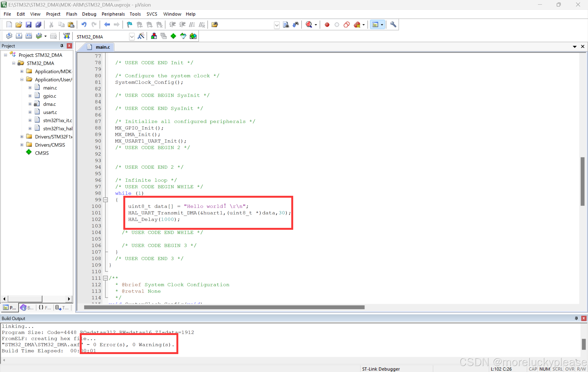Click the editor horizontal scrollbar thumb
Screen dimensions: 588x372
[224, 307]
